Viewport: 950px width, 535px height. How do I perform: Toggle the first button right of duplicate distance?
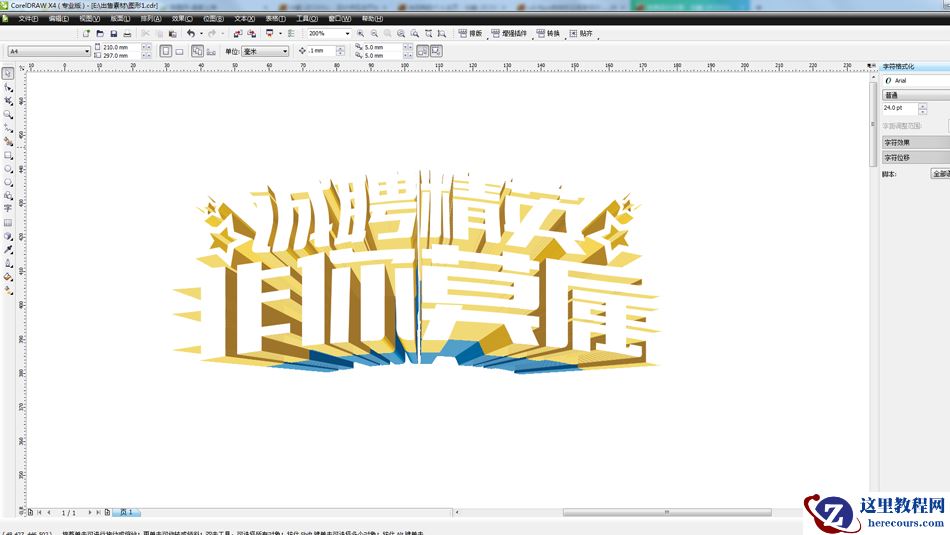point(422,51)
